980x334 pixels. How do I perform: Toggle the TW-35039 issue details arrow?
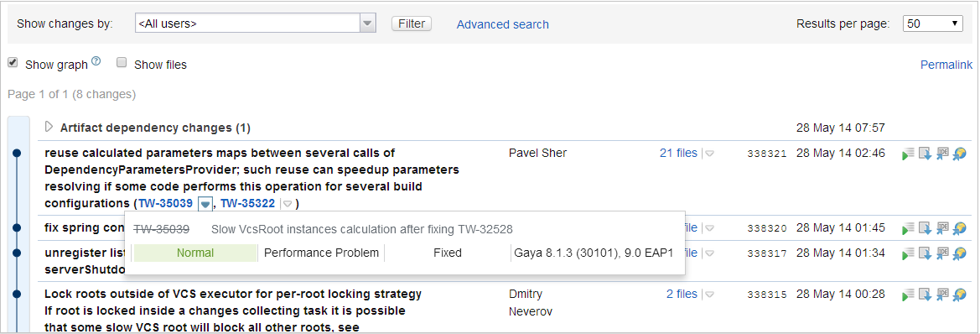point(205,203)
